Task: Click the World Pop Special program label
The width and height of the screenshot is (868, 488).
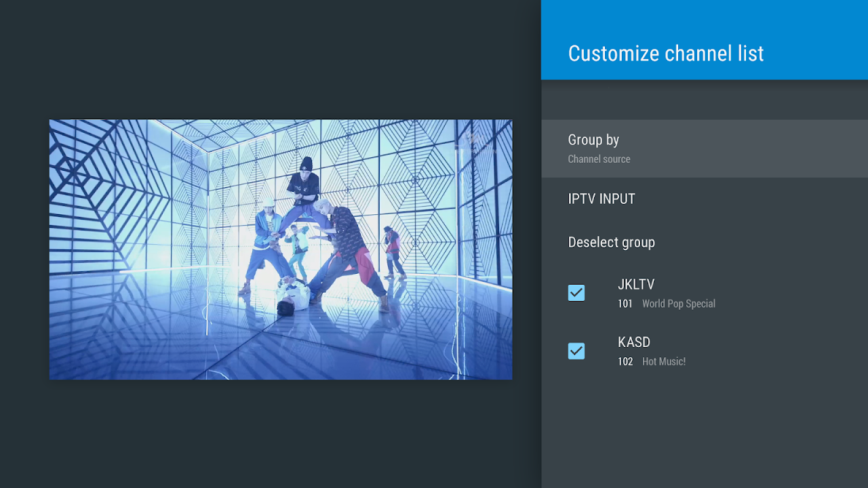Action: click(x=678, y=304)
